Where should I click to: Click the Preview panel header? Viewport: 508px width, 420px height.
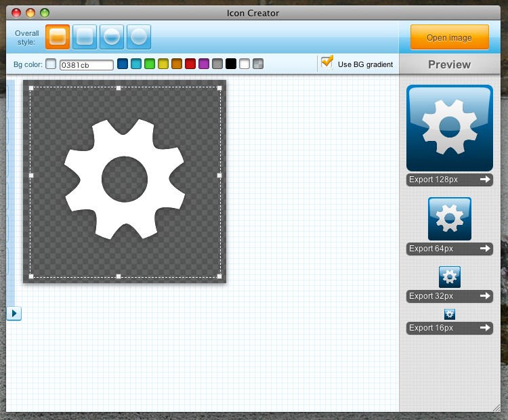[450, 64]
